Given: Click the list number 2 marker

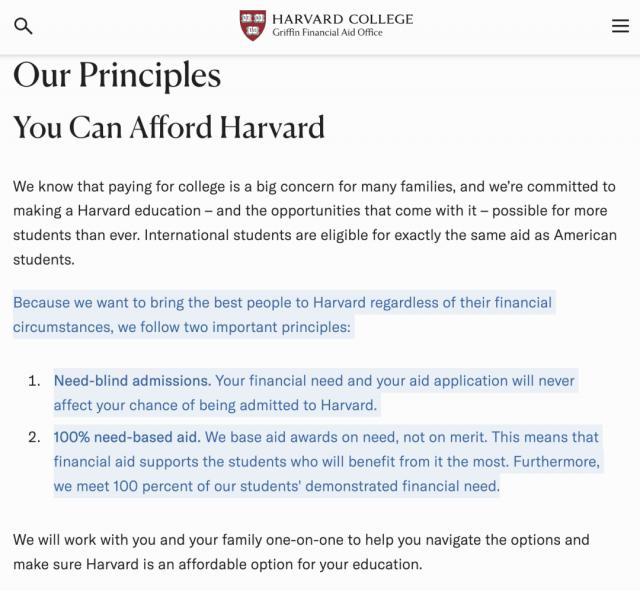Looking at the screenshot, I should [34, 437].
